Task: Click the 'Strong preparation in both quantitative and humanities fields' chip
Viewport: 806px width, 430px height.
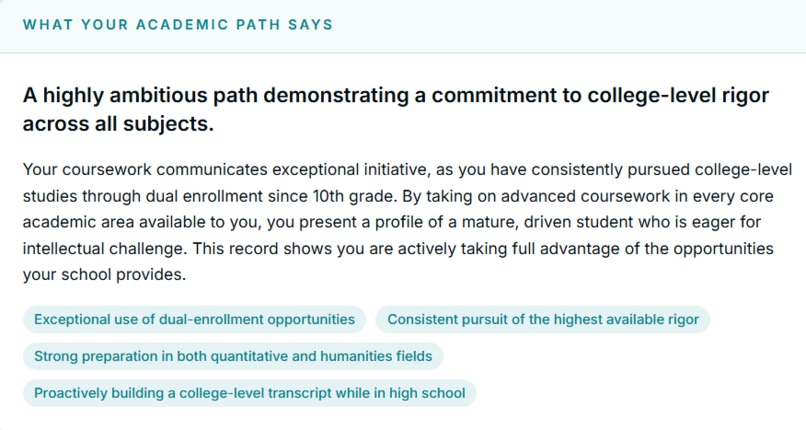Action: tap(233, 357)
